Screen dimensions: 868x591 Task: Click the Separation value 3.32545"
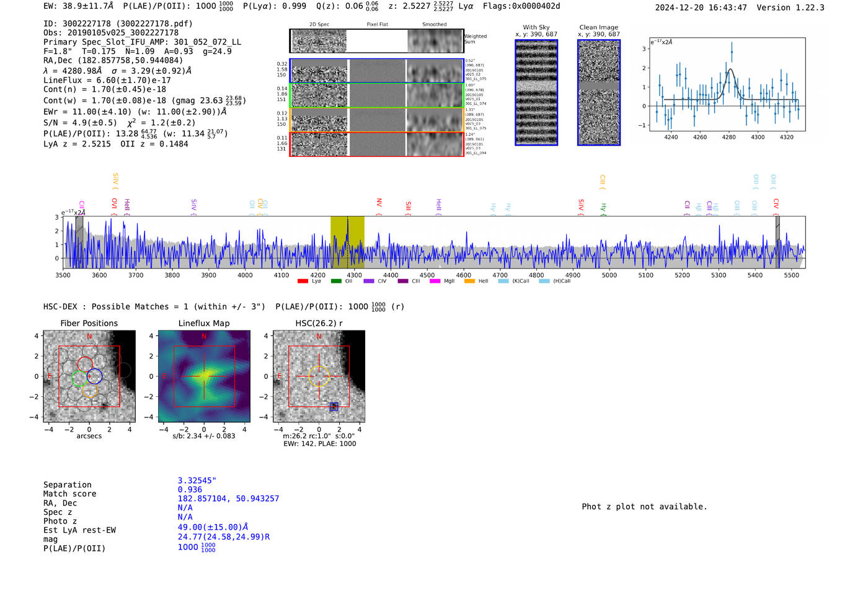coord(197,481)
